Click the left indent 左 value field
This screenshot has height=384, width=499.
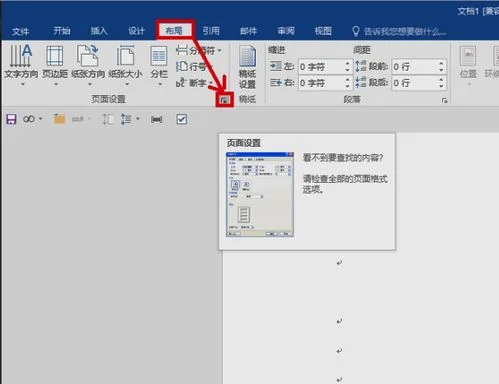321,67
